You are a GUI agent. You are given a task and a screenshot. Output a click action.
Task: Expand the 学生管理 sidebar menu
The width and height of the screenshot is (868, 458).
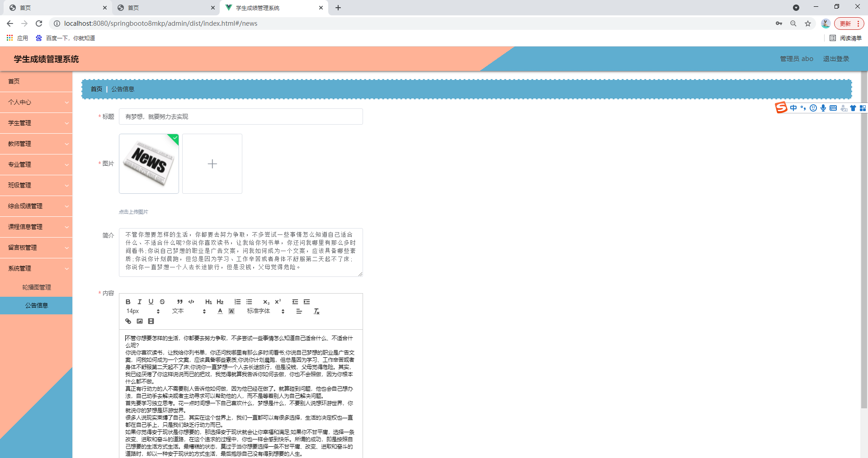(36, 123)
